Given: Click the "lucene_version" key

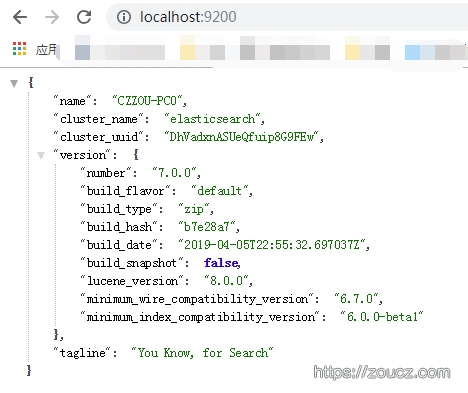Looking at the screenshot, I should tap(132, 281).
